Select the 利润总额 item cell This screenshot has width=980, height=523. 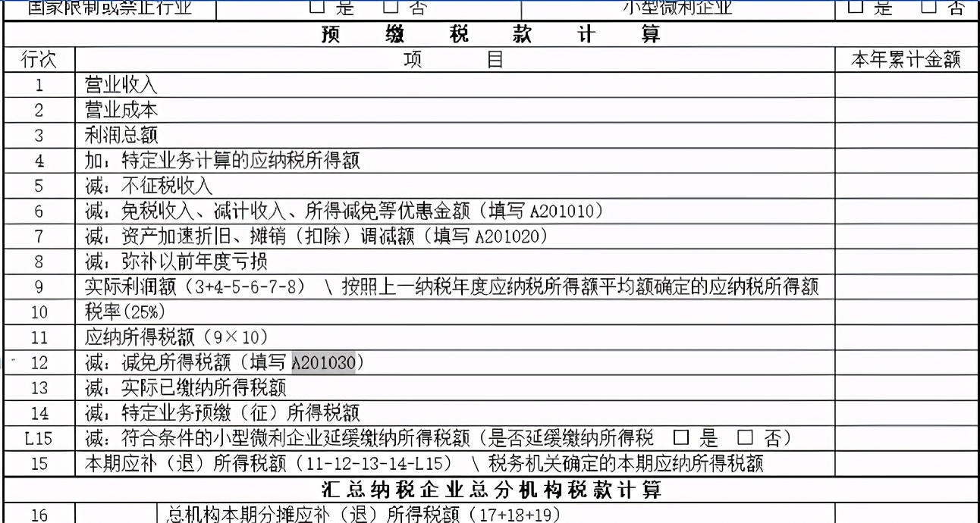click(454, 136)
